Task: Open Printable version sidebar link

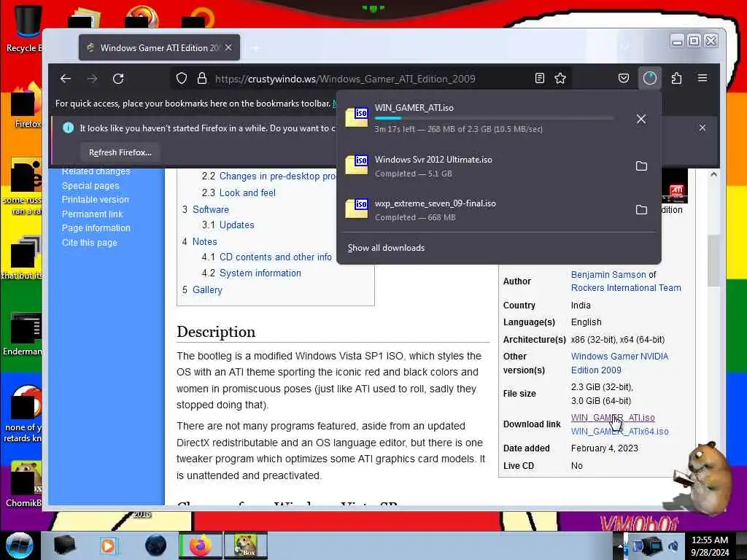Action: point(96,200)
